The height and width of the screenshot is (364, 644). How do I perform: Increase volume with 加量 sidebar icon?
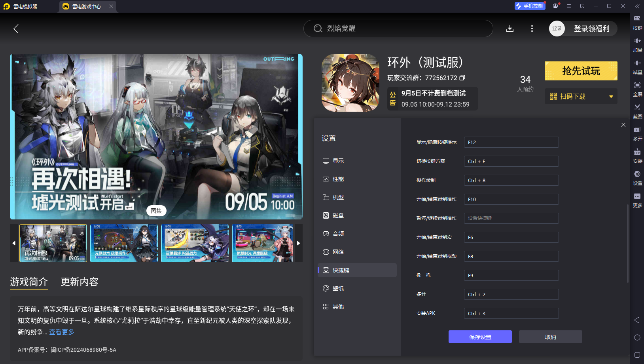point(637,45)
